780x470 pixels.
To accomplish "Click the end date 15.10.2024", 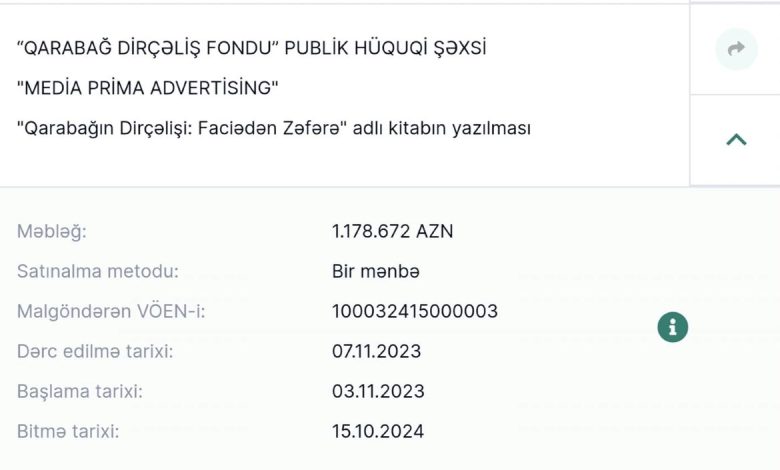I will tap(378, 431).
